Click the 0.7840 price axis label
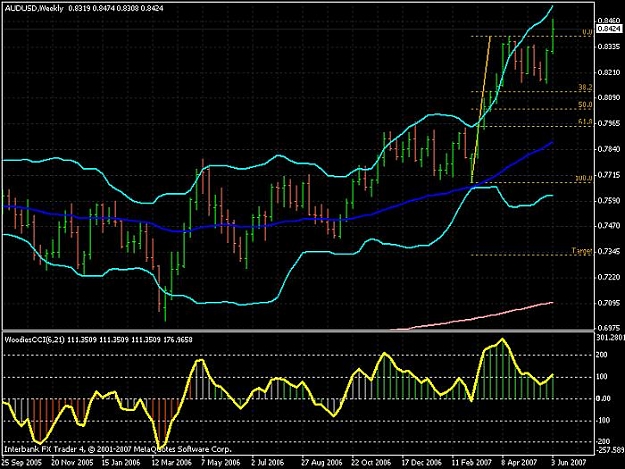625x469 pixels. click(x=609, y=149)
